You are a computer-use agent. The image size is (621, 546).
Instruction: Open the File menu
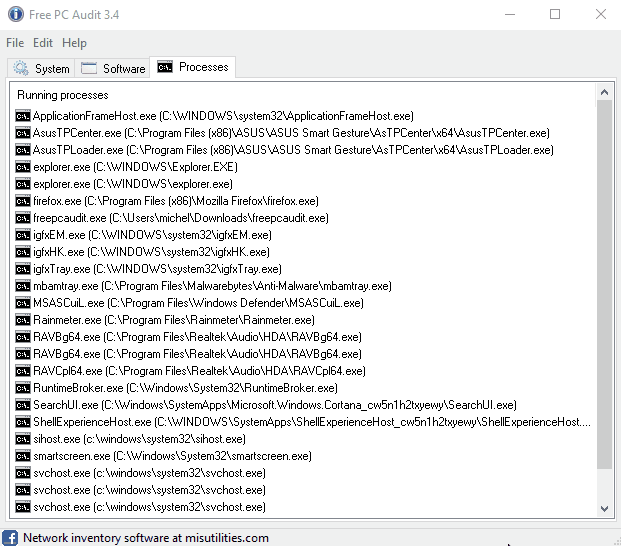coord(15,43)
